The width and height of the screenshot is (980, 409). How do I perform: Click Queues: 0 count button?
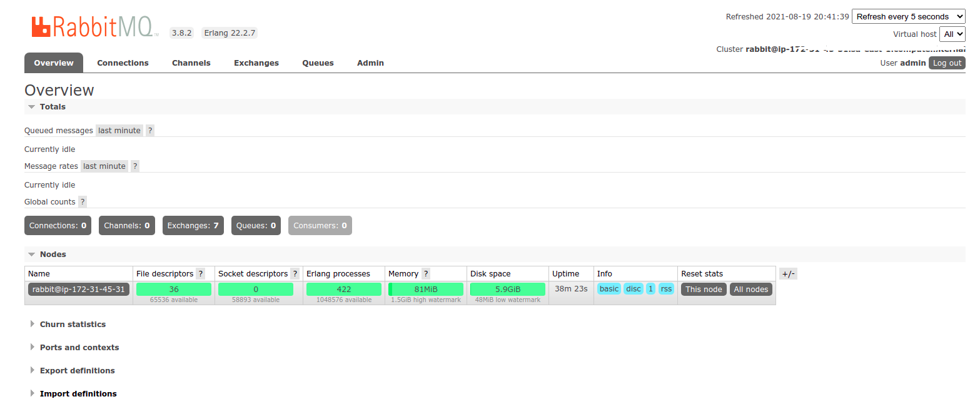pos(256,226)
